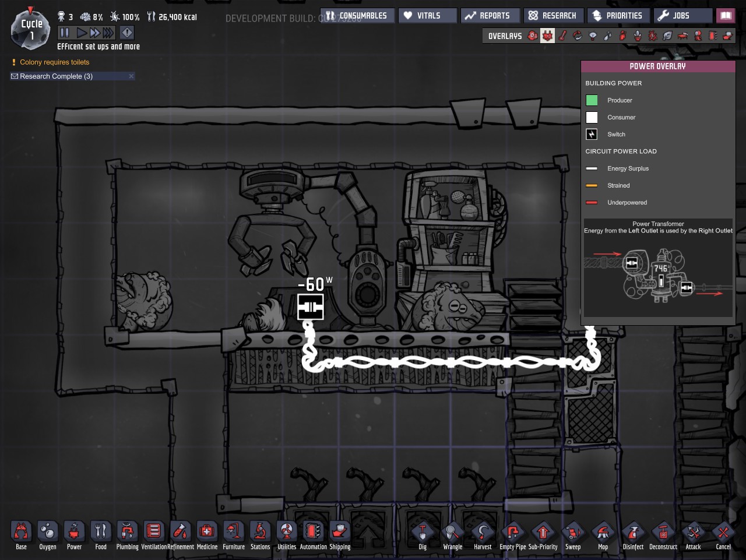The height and width of the screenshot is (560, 746).
Task: Open the Shipping build category
Action: tap(340, 536)
